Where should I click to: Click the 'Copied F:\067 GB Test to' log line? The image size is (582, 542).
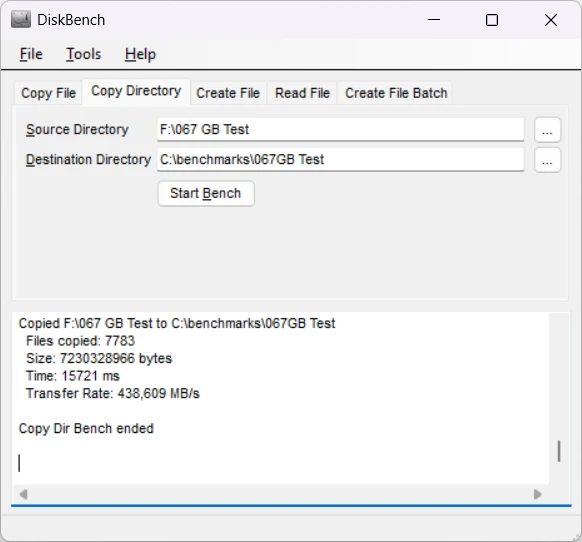(177, 323)
